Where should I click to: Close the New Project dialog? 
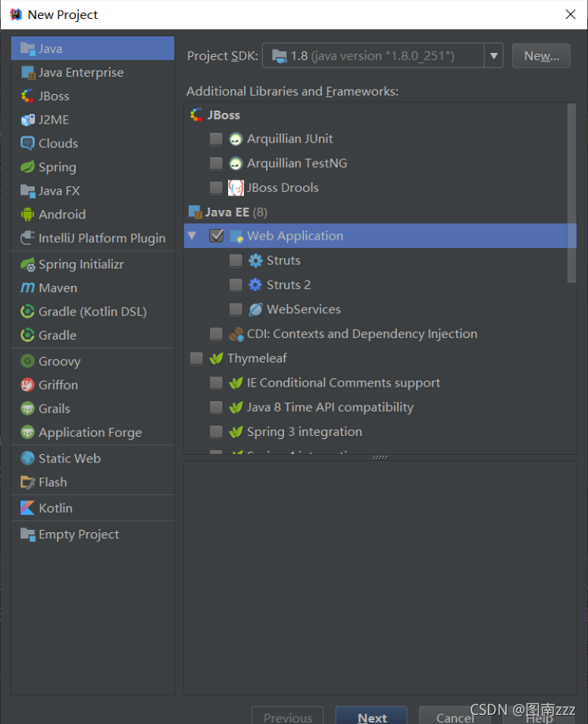pyautogui.click(x=571, y=14)
